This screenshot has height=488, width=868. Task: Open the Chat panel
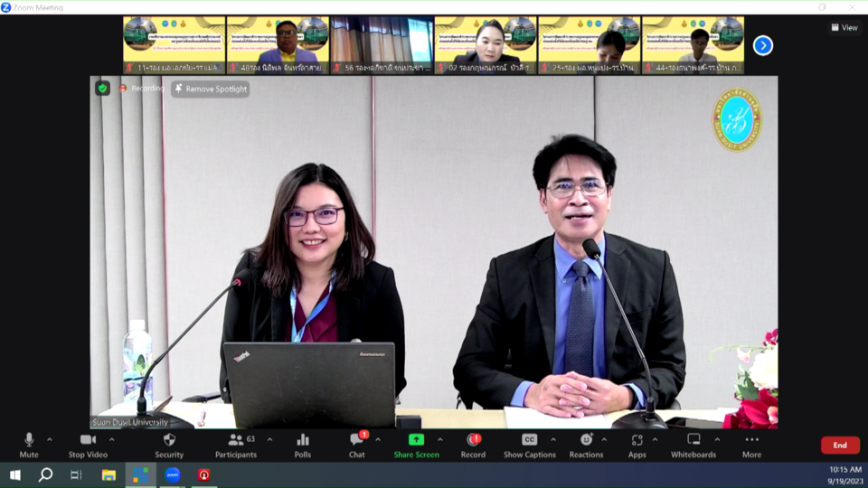(x=356, y=444)
